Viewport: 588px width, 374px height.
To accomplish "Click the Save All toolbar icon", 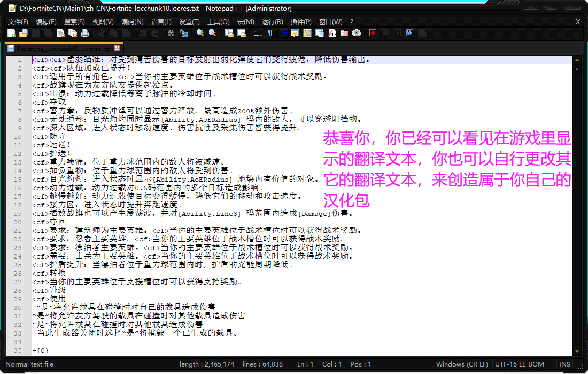I will pyautogui.click(x=48, y=33).
